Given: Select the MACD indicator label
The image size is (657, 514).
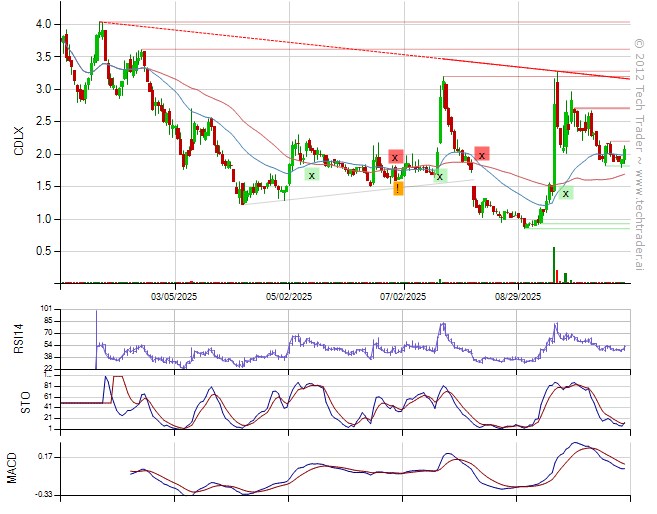Looking at the screenshot, I should point(13,466).
